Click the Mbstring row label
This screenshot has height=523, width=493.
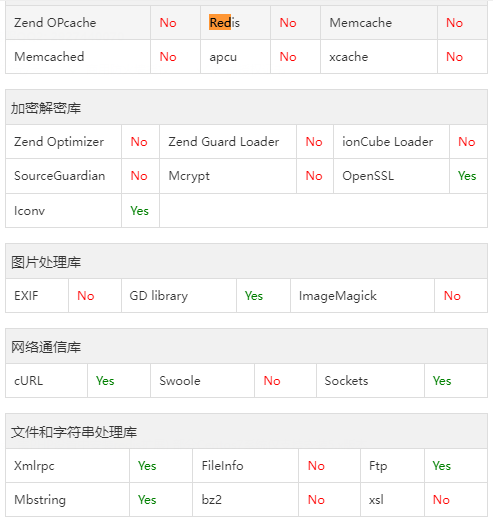(x=40, y=500)
